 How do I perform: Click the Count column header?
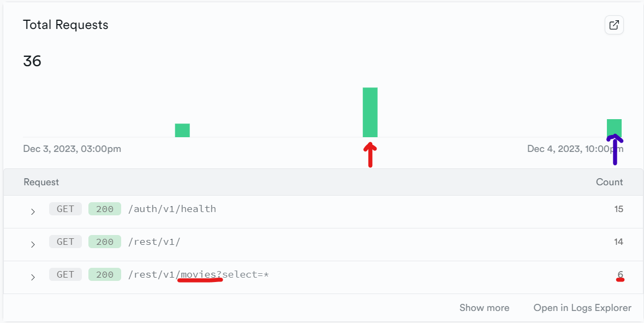click(x=609, y=182)
